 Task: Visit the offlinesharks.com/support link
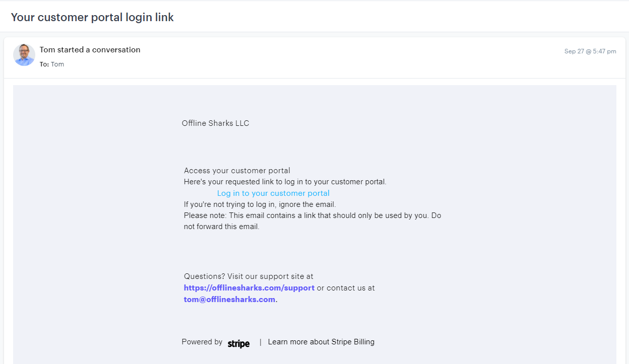point(249,288)
